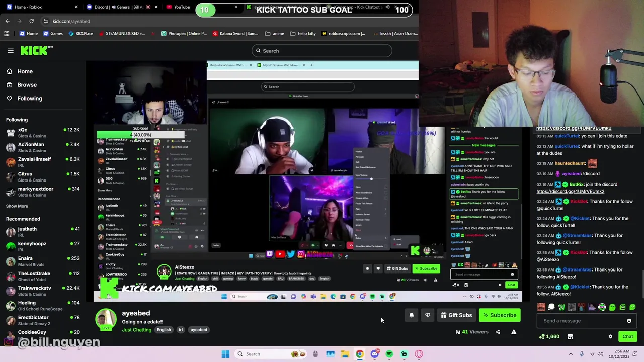Open the hello kitty bookmarks folder

(303, 34)
